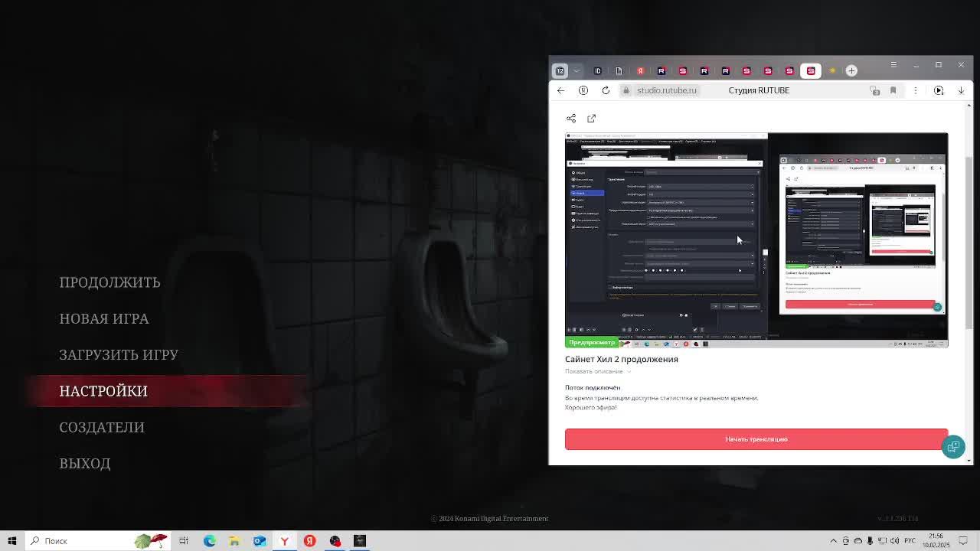Open the OneDrive cloud tray icon
The height and width of the screenshot is (551, 980).
857,541
